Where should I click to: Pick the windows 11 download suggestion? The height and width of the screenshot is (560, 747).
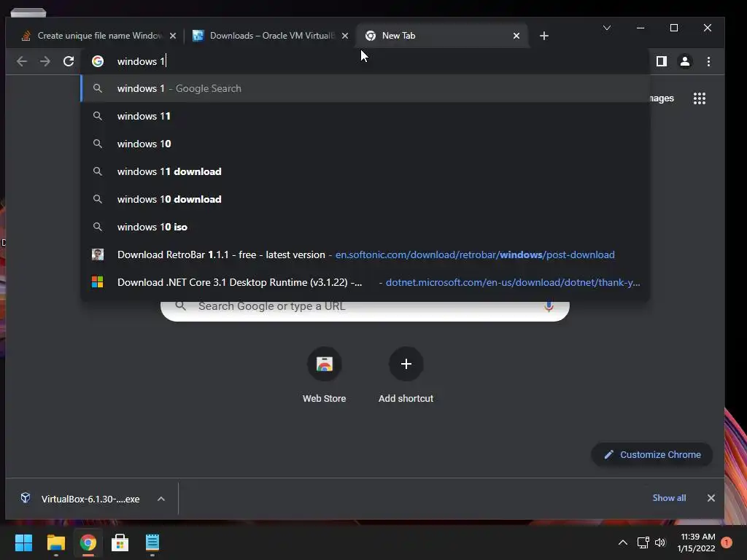click(365, 171)
